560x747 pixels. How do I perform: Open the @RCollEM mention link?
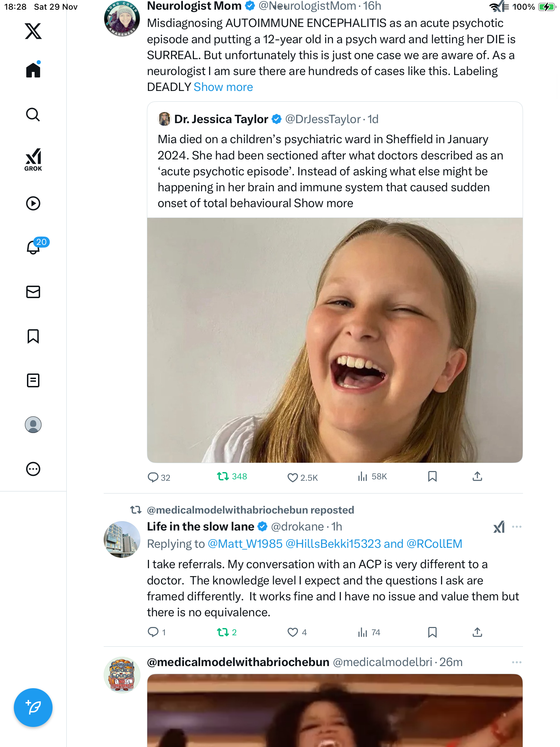(434, 544)
